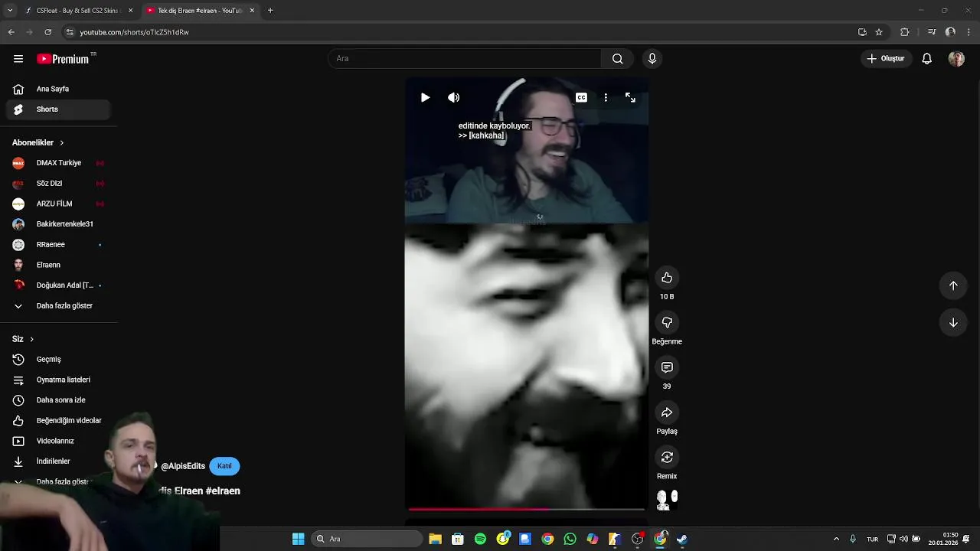This screenshot has height=551, width=980.
Task: Dislike the Short with thumbs down
Action: [667, 323]
